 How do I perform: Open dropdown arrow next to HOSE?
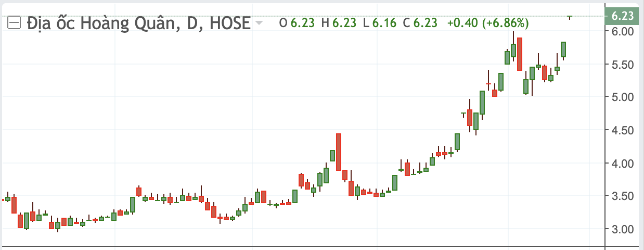pyautogui.click(x=259, y=23)
